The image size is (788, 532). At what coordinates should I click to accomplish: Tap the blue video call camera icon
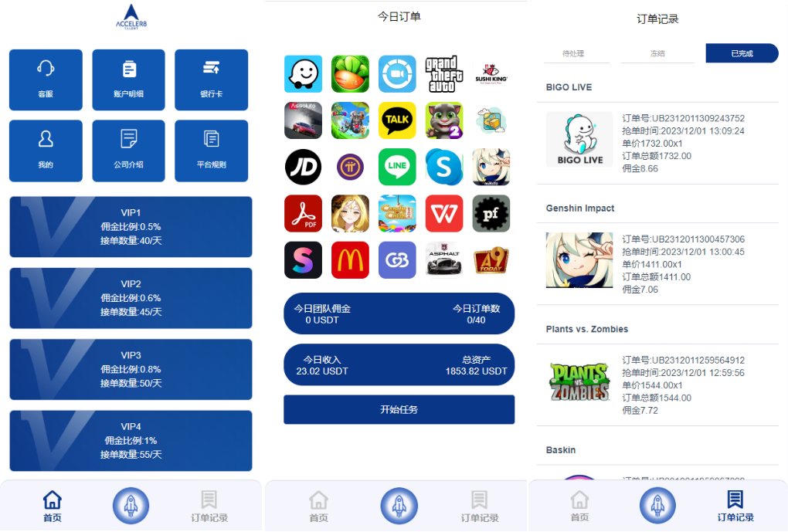click(397, 74)
